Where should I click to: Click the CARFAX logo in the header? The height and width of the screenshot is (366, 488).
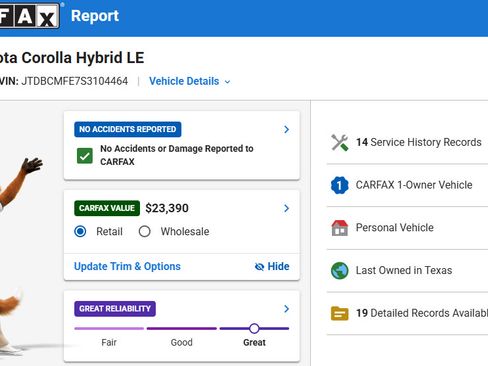point(29,15)
